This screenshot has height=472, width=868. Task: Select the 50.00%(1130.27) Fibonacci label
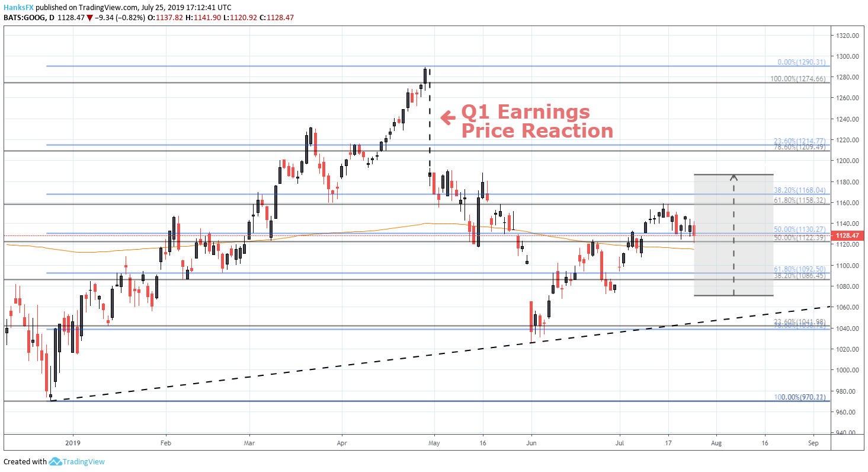[799, 229]
